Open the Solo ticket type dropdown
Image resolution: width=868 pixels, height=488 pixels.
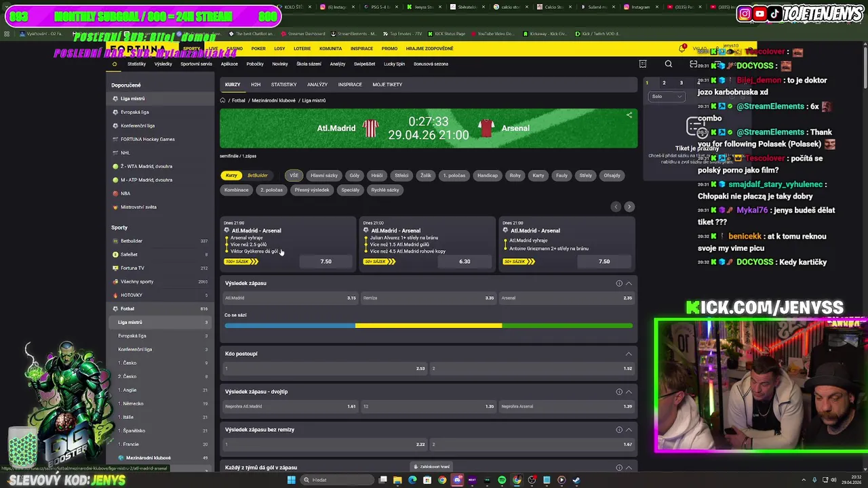tap(667, 96)
